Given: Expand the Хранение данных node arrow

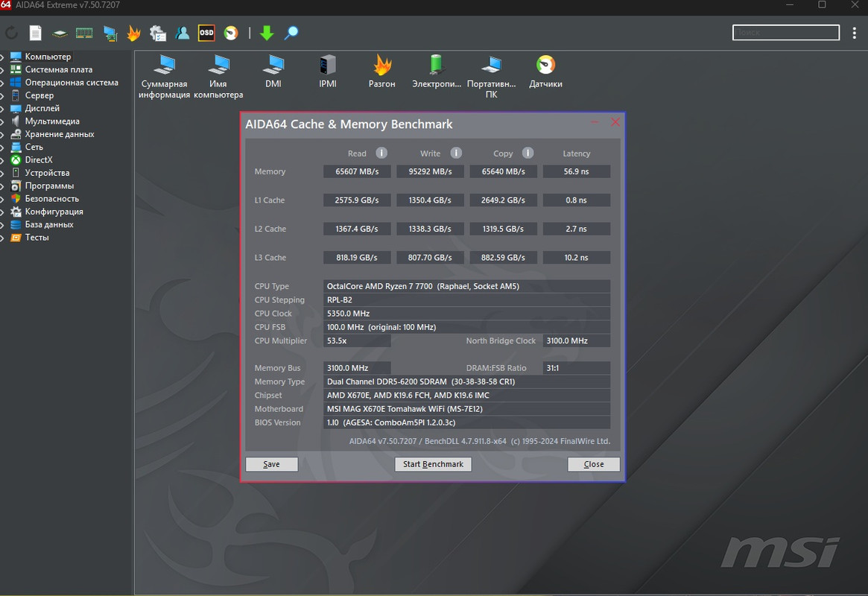Looking at the screenshot, I should pos(2,134).
